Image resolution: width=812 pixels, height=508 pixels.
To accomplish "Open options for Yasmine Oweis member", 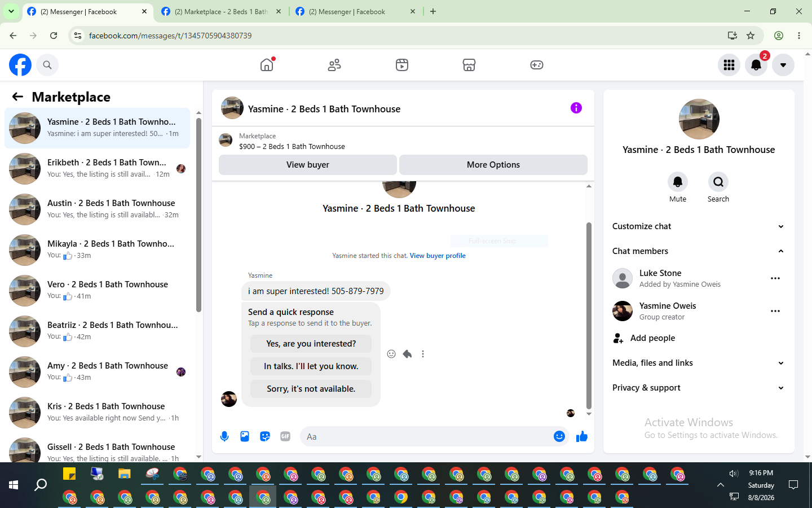I will point(775,311).
